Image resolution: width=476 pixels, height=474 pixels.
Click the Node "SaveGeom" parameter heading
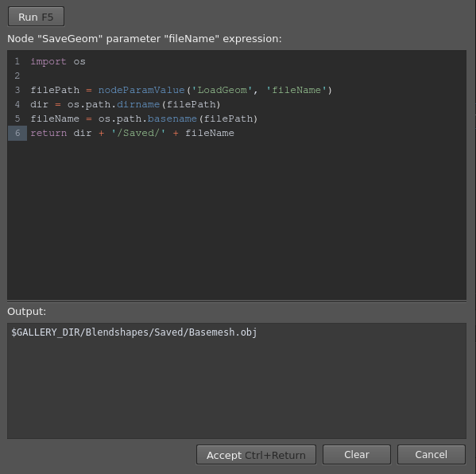tap(145, 39)
